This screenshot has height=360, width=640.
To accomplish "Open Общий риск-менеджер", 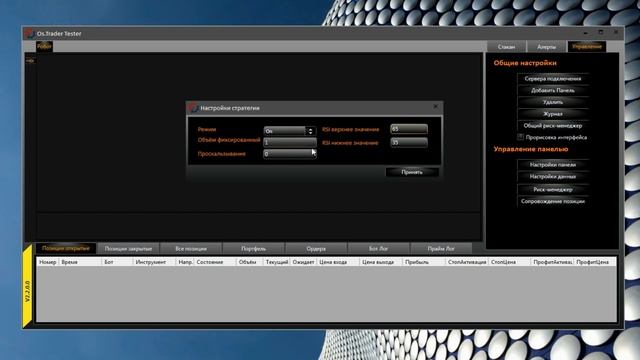I will 553,126.
